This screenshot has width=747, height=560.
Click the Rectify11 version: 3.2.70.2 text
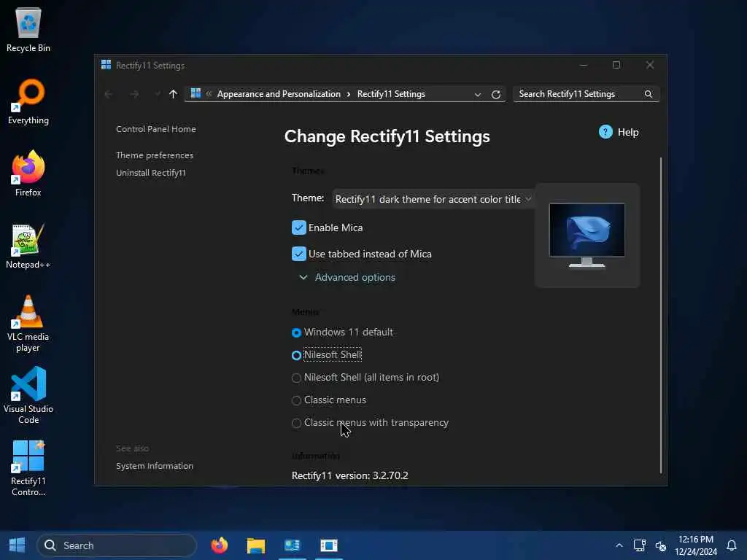[349, 475]
